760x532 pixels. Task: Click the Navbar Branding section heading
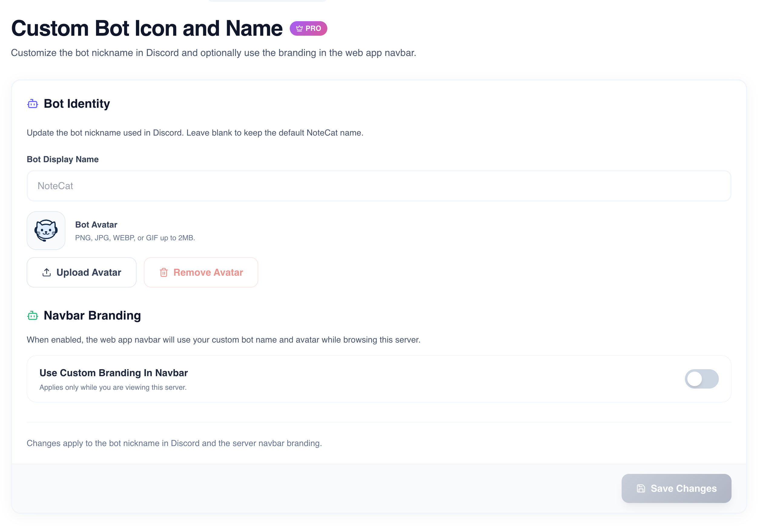tap(92, 316)
